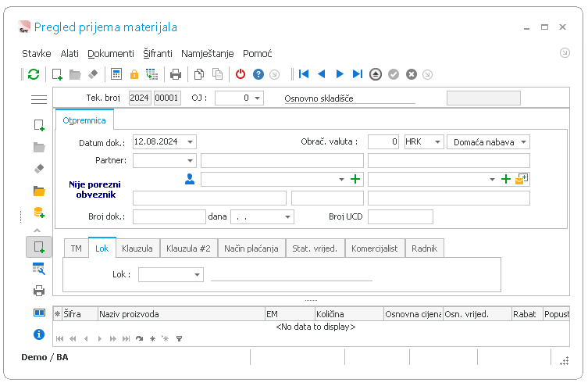
Task: Click the Obrač. valuta numeric field
Action: tap(383, 142)
